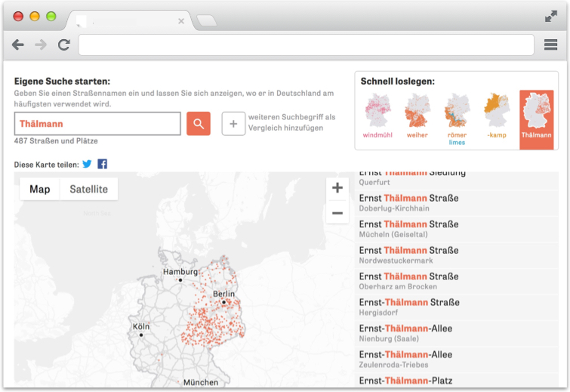The width and height of the screenshot is (570, 392).
Task: Go back to previous page
Action: [18, 45]
